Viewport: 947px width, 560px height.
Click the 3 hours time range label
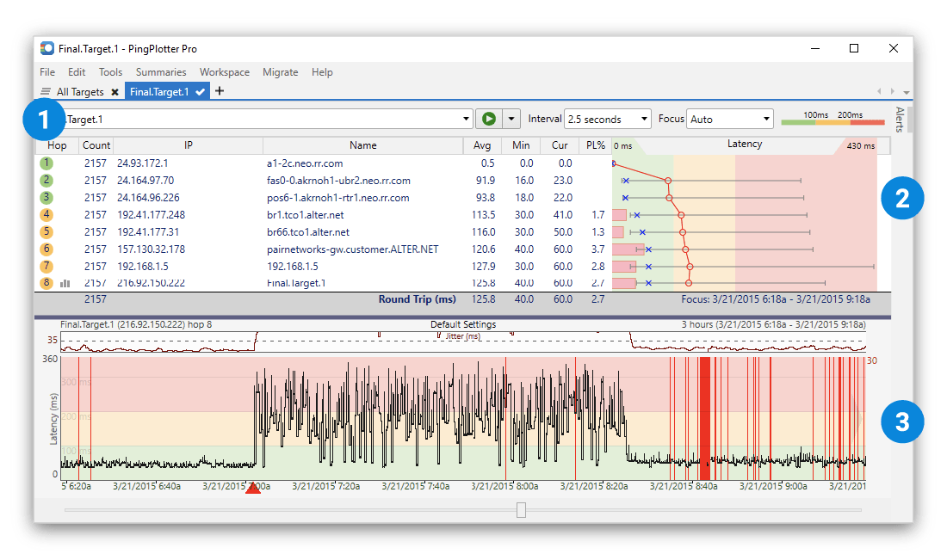click(x=774, y=324)
